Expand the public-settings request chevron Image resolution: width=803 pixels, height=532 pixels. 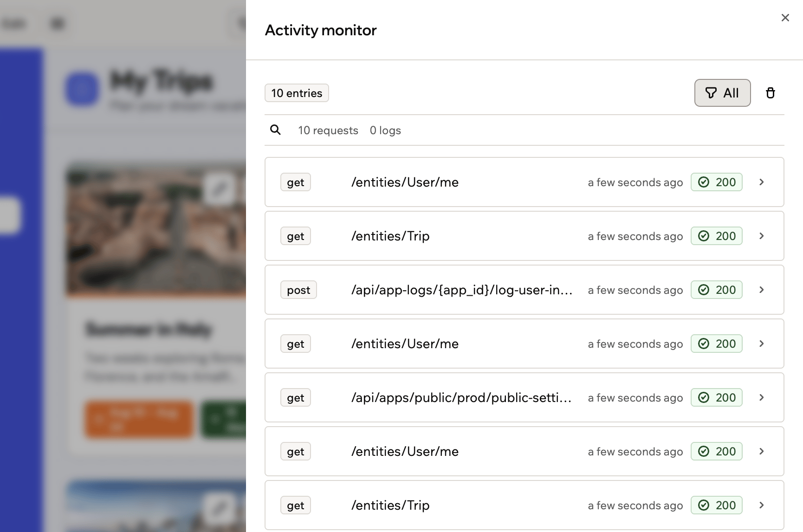(x=761, y=397)
